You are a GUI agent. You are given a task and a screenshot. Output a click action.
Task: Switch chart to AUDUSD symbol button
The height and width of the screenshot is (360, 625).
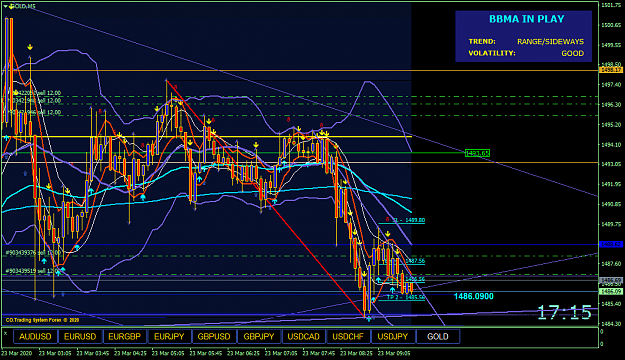[x=35, y=336]
